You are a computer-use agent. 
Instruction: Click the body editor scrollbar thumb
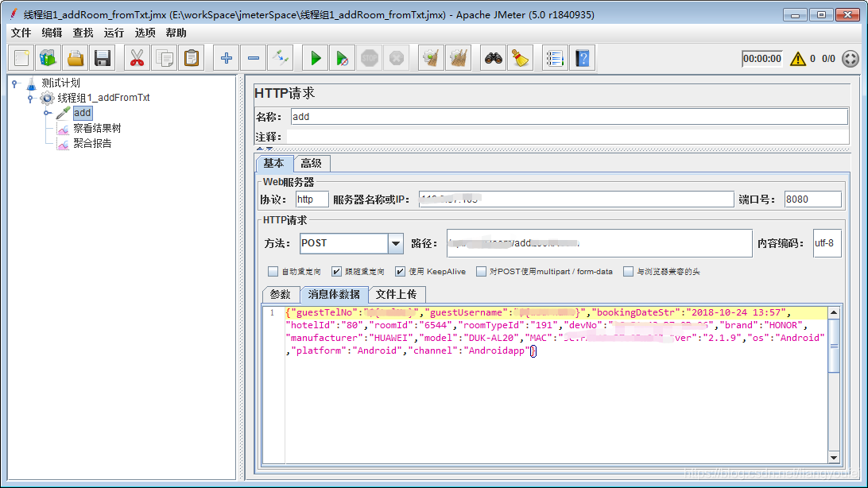[834, 346]
